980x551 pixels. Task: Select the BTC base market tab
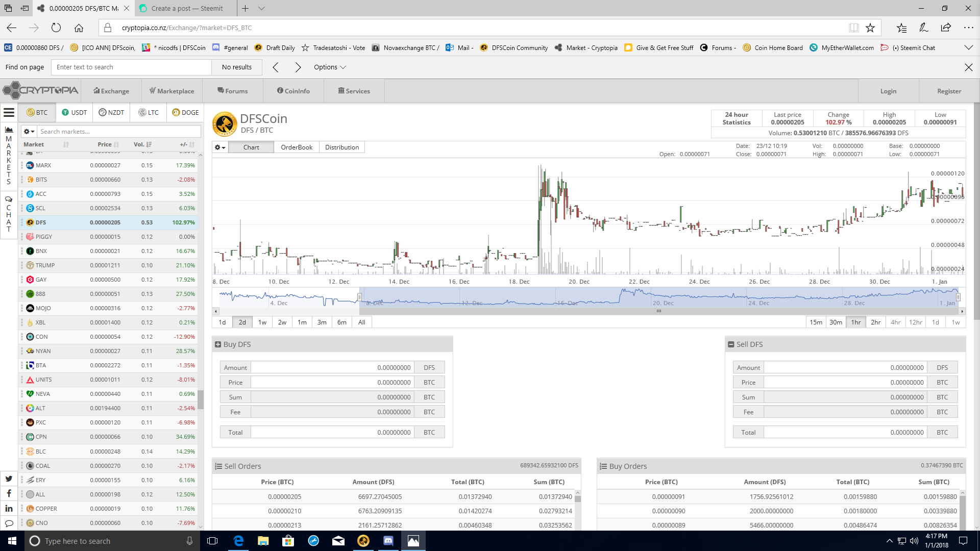[x=37, y=112]
